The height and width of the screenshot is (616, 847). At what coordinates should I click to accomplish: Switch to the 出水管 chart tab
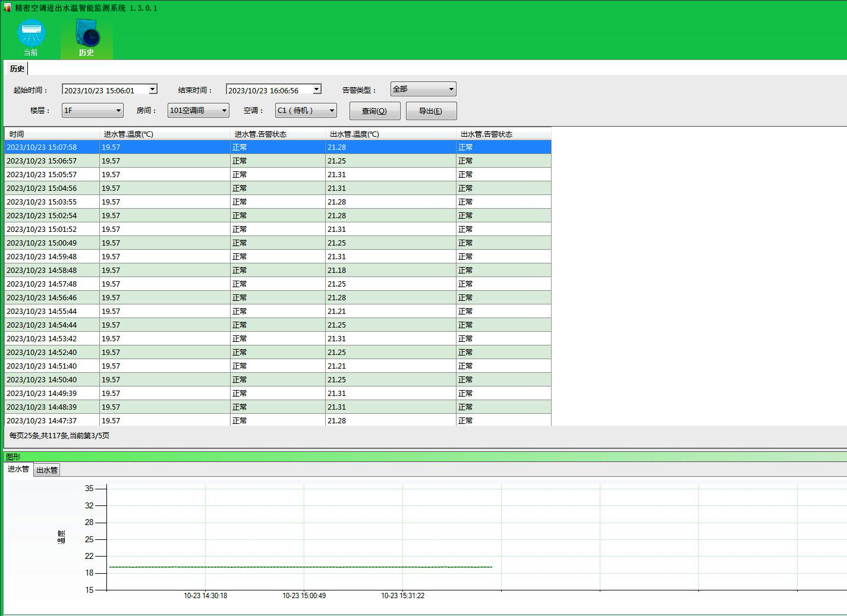(47, 470)
